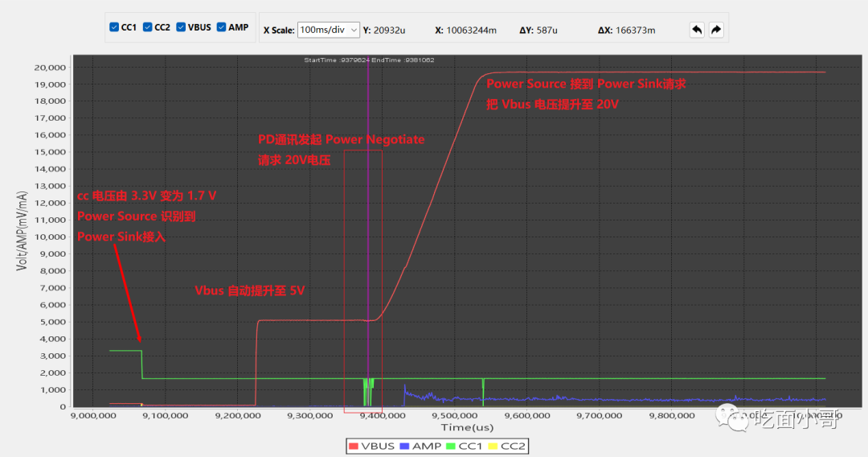Click the redo forward-arrow icon
This screenshot has height=457, width=868.
716,29
